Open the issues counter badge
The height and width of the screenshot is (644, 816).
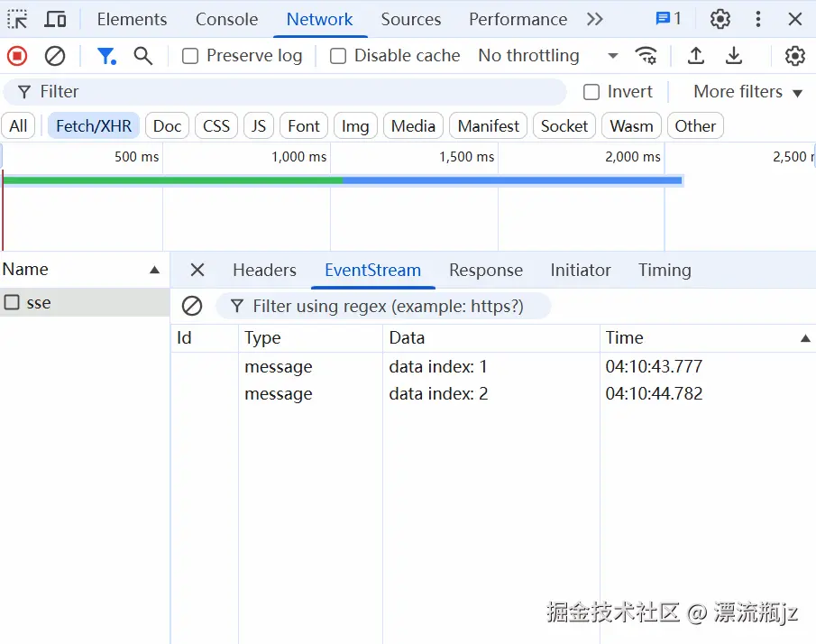point(668,19)
